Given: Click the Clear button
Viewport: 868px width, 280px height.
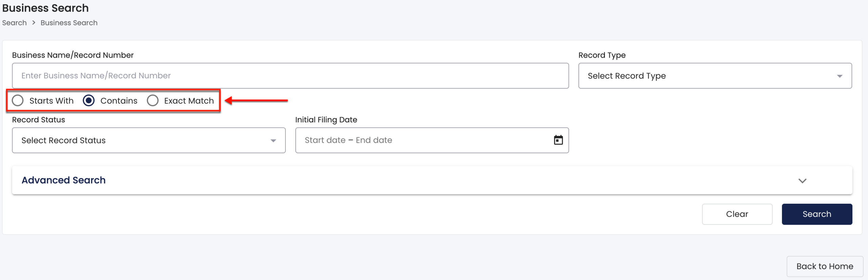Looking at the screenshot, I should [737, 214].
